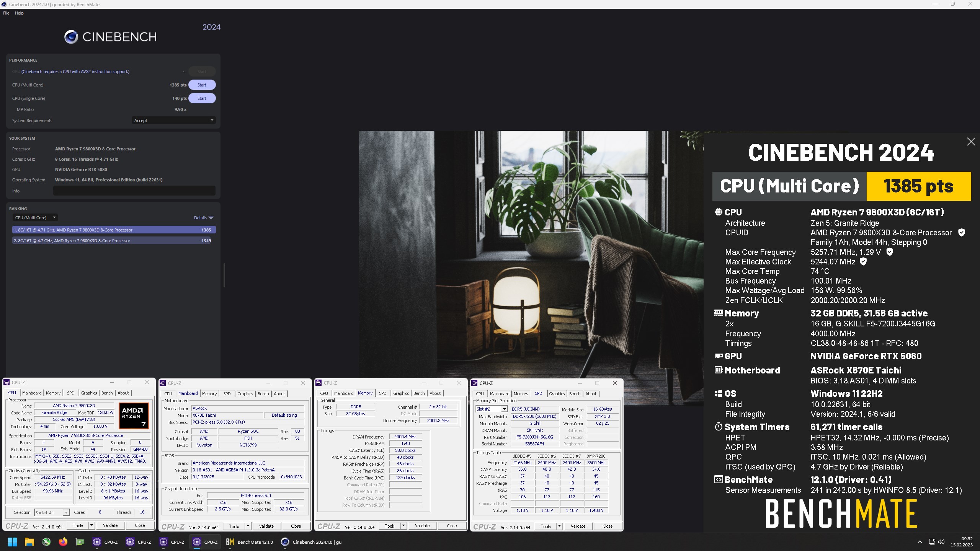Expand Tools arrow in CPU-Z SPD window
980x551 pixels.
pyautogui.click(x=559, y=526)
